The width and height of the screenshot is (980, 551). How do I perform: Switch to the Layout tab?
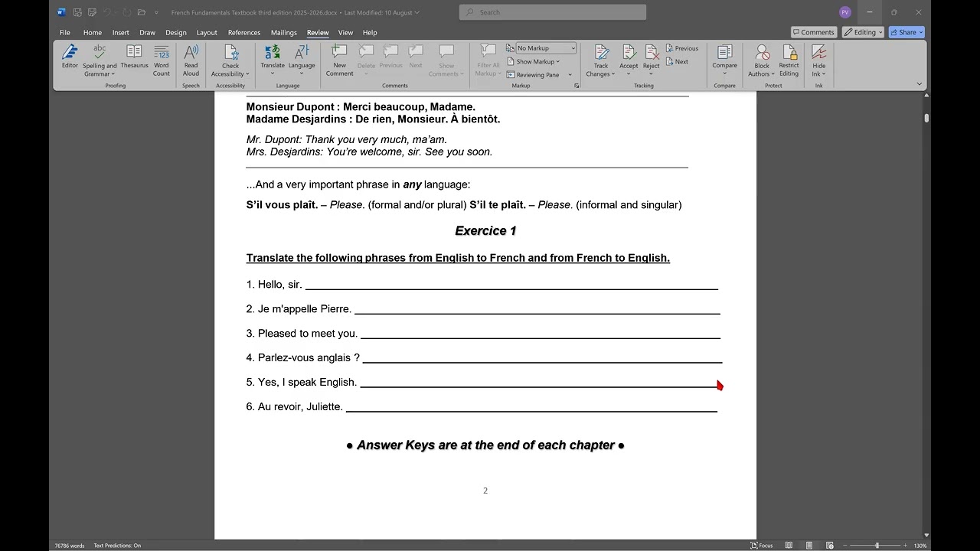[207, 33]
